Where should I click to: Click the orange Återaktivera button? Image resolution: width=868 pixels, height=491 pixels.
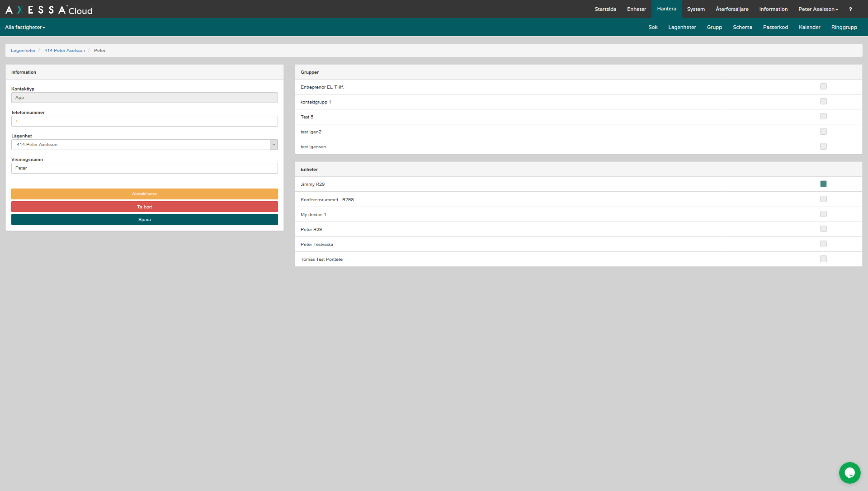click(x=145, y=194)
